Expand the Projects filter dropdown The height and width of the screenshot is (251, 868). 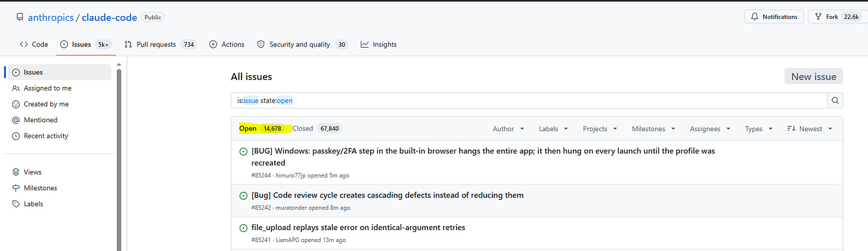[x=600, y=129]
